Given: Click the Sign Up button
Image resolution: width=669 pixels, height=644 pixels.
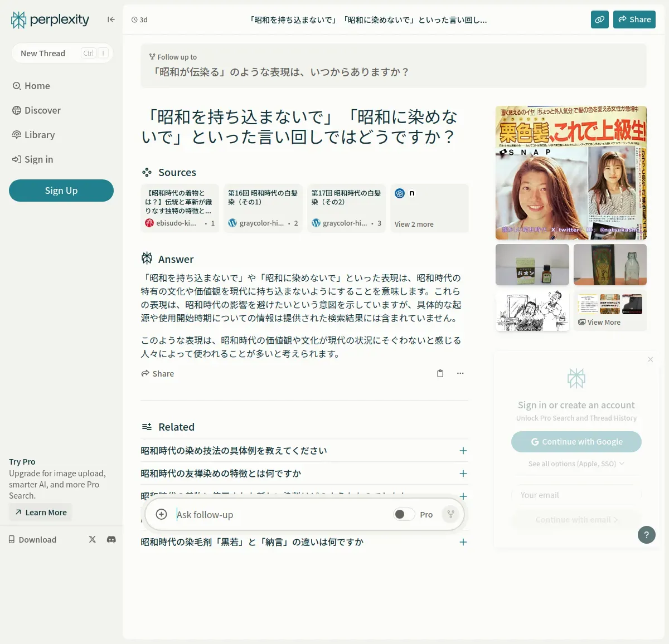Looking at the screenshot, I should coord(61,191).
